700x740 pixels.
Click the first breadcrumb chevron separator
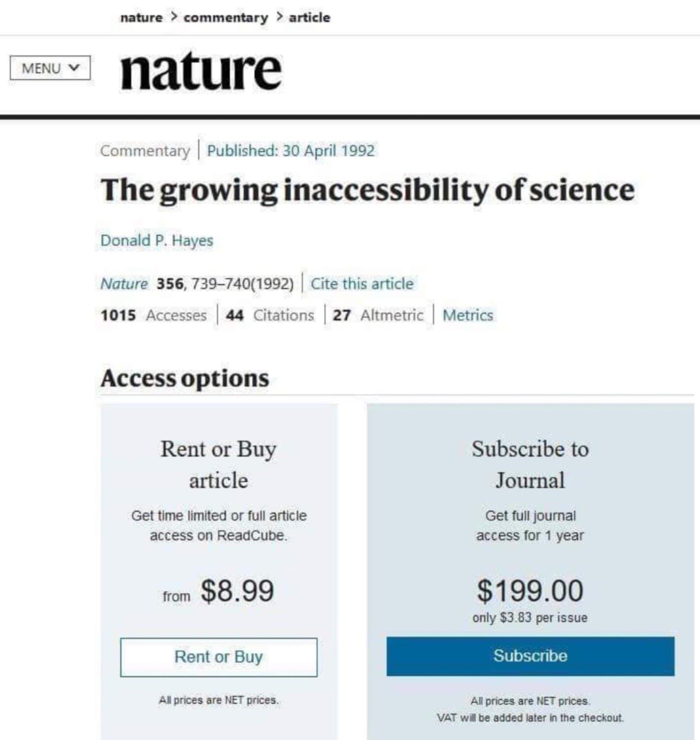point(173,17)
